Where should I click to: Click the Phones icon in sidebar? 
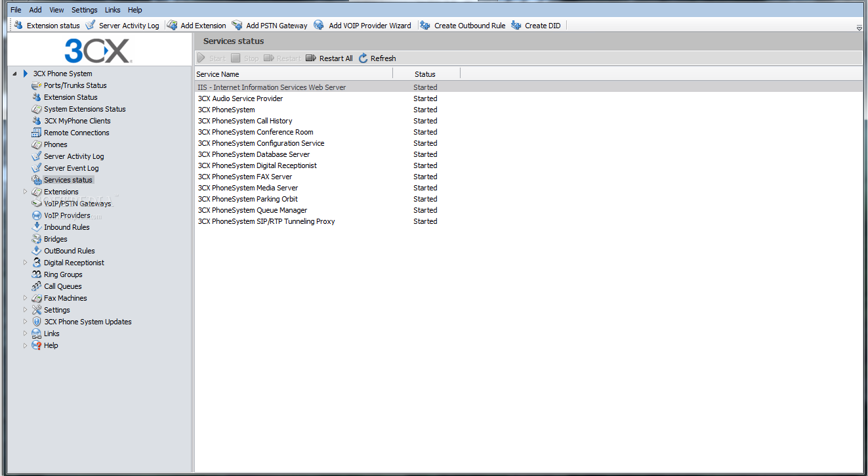tap(37, 144)
